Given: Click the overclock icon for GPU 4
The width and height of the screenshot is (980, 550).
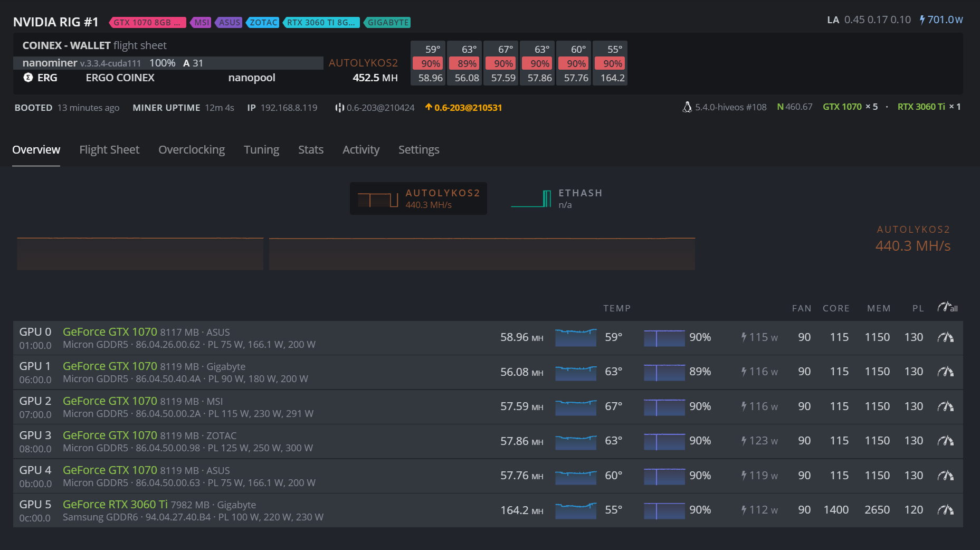Looking at the screenshot, I should [x=945, y=476].
